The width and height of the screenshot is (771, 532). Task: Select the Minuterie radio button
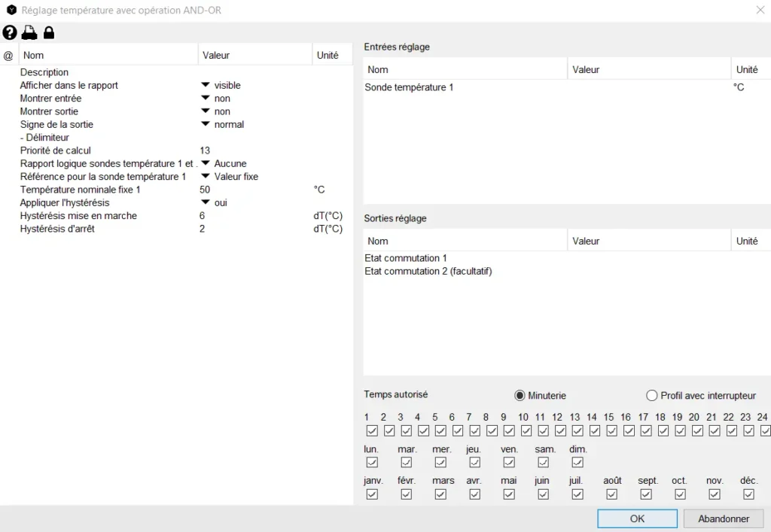coord(520,396)
